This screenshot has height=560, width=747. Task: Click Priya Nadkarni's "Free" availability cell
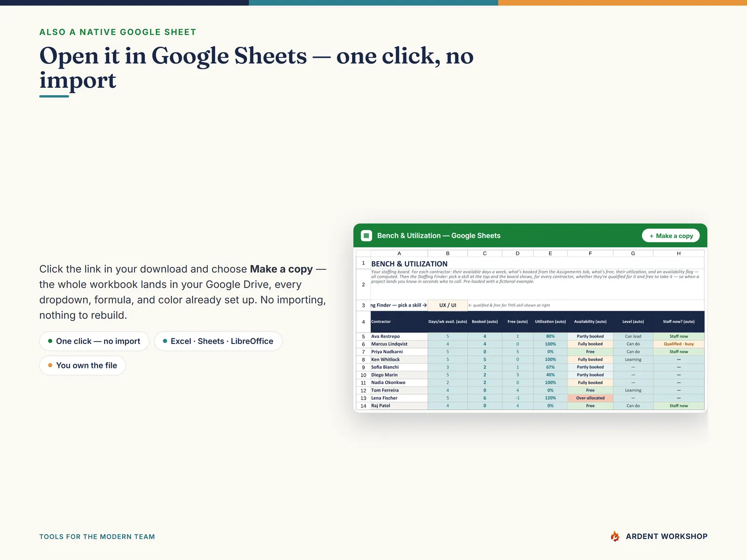tap(590, 352)
